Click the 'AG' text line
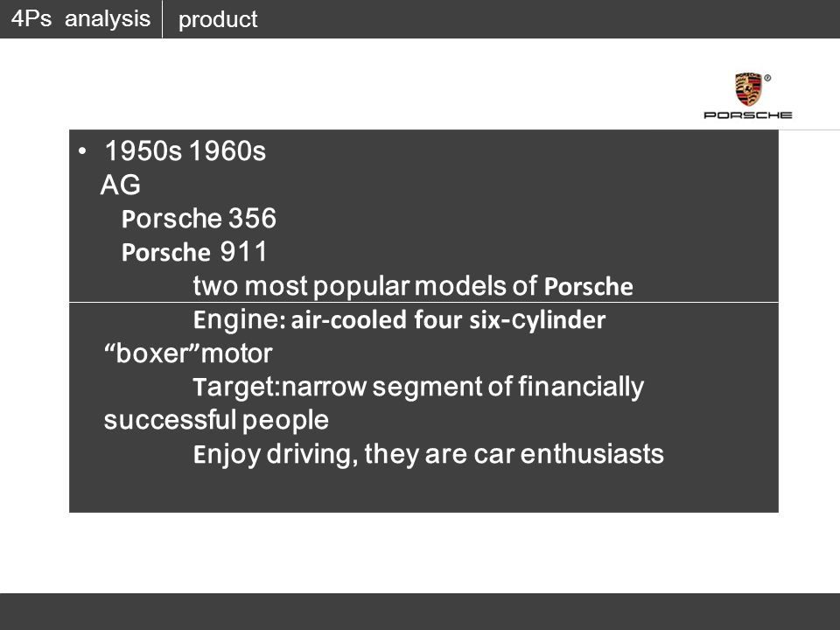Viewport: 840px width, 630px height. (x=121, y=185)
